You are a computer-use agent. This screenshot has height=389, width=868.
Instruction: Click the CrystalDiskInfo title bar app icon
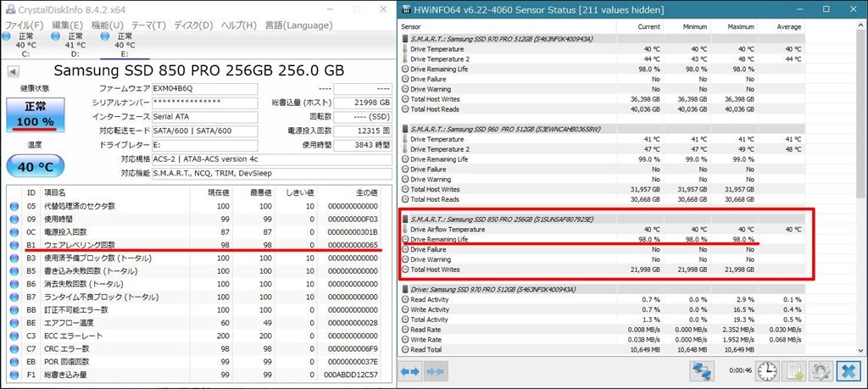tap(10, 9)
